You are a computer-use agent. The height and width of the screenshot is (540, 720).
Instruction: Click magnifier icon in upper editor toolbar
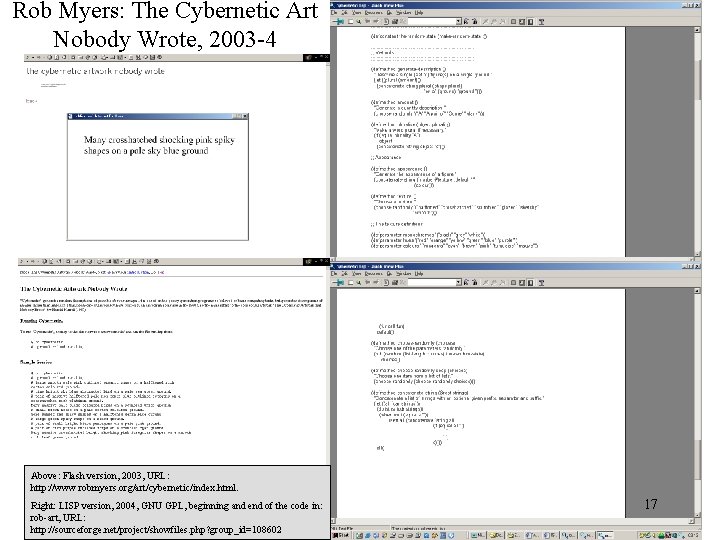359,22
